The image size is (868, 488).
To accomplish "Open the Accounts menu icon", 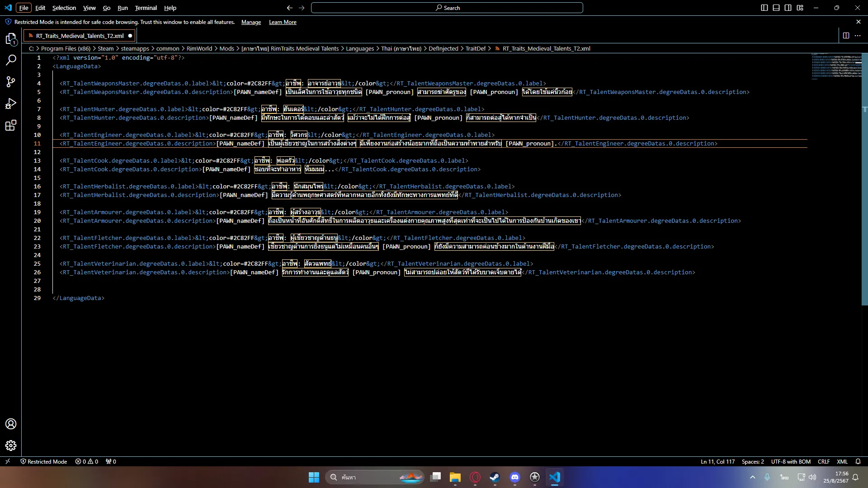I will tap(11, 424).
